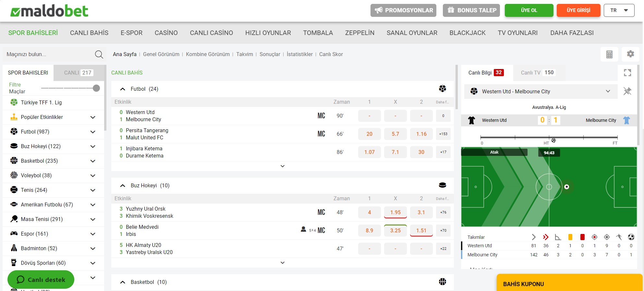Show more Buz Hokeyi live matches
Viewport: 644px width, 291px height.
coord(282,262)
